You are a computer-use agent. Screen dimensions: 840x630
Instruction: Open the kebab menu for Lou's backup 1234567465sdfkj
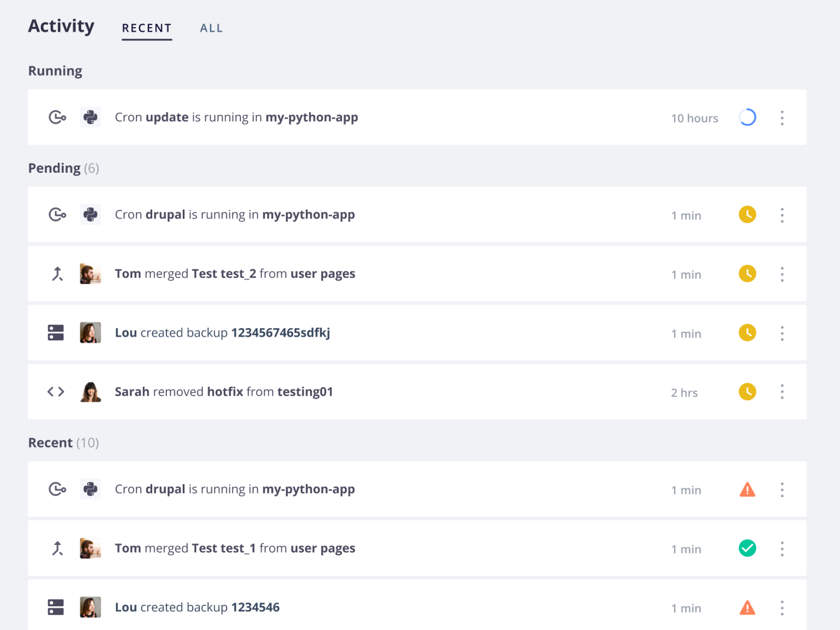782,333
